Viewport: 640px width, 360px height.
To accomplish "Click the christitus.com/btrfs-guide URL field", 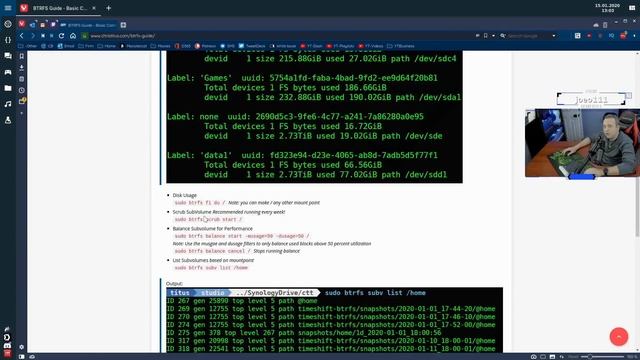I will pyautogui.click(x=122, y=36).
